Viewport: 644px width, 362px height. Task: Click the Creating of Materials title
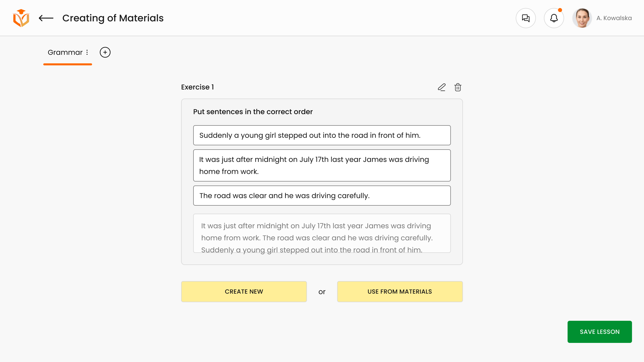pyautogui.click(x=113, y=18)
